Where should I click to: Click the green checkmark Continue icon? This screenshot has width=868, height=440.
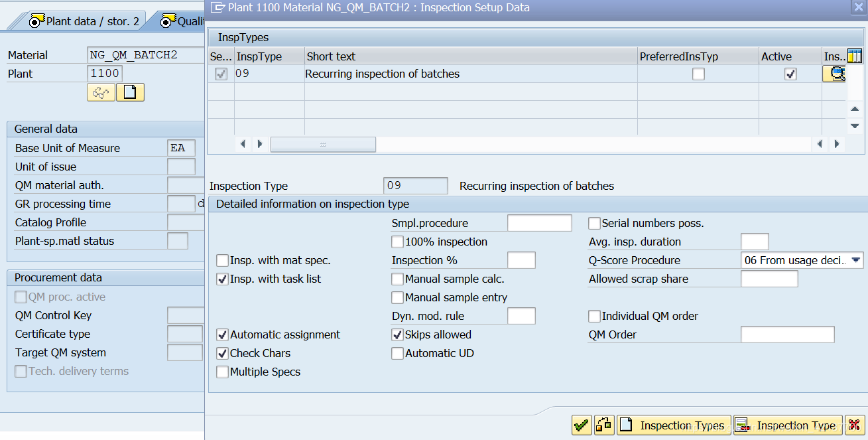[x=581, y=425]
